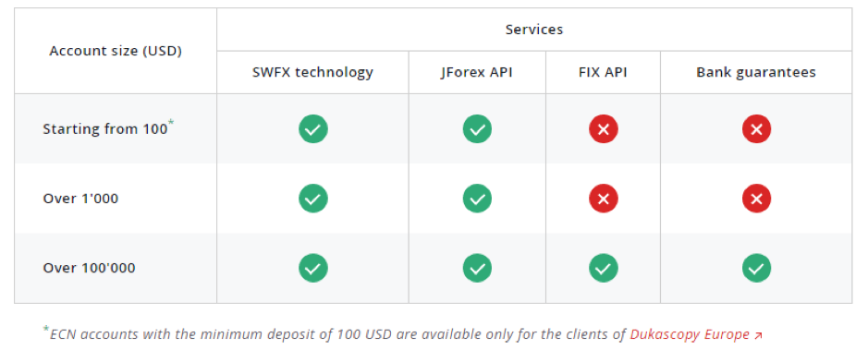Image resolution: width=868 pixels, height=350 pixels.
Task: Click red cross for Bank guarantees at Over 1'000
Action: pos(756,199)
